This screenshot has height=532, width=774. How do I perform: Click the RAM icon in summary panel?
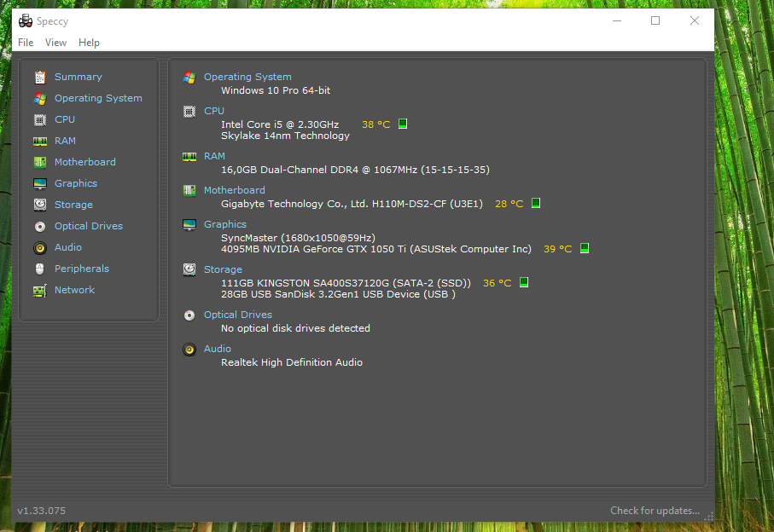click(189, 157)
